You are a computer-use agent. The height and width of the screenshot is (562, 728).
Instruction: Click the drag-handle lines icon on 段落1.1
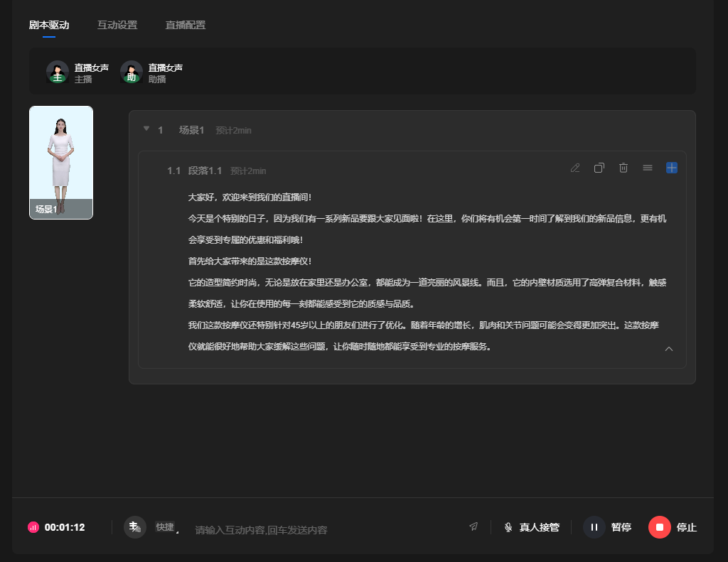pos(648,168)
